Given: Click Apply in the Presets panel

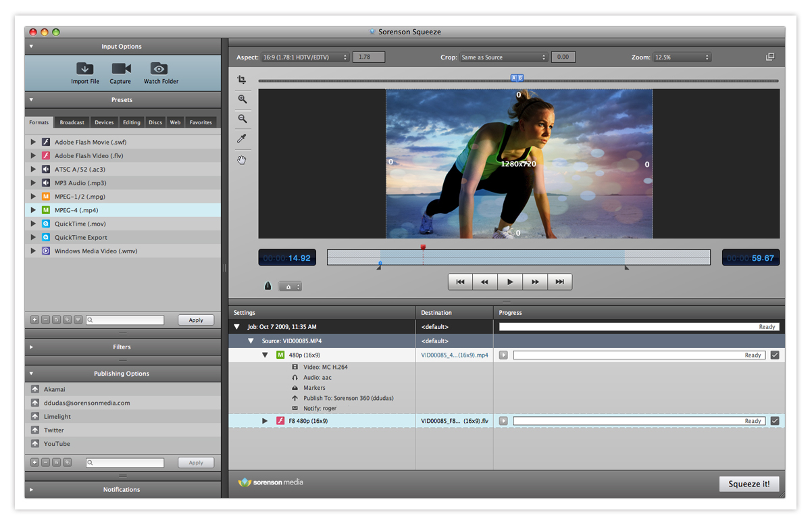Looking at the screenshot, I should click(x=196, y=320).
